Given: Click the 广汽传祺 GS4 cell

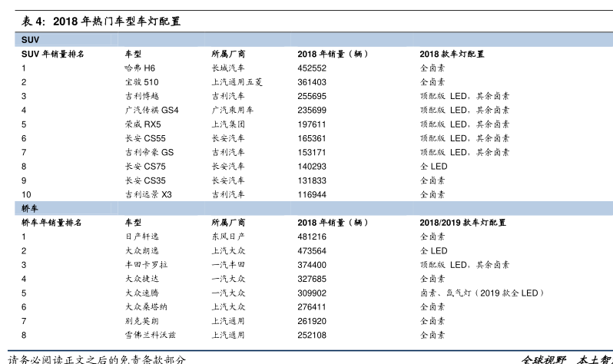Looking at the screenshot, I should 151,110.
